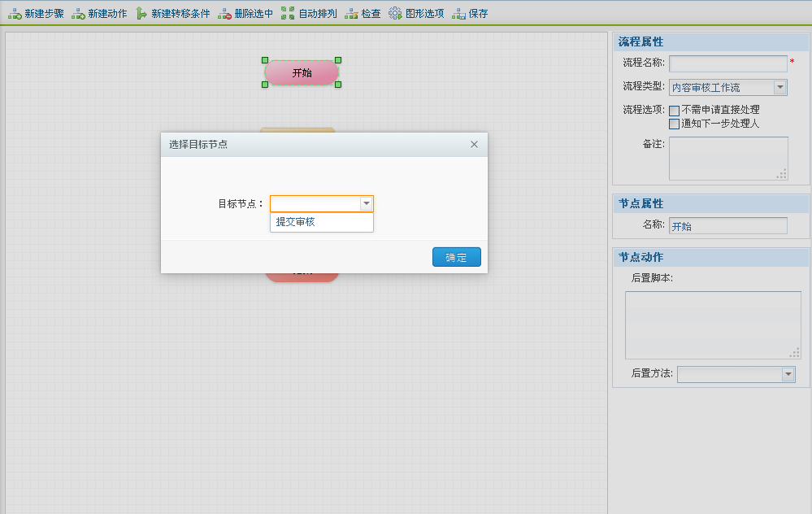
Task: Enable 不需申请直接处理 checkbox
Action: 674,111
